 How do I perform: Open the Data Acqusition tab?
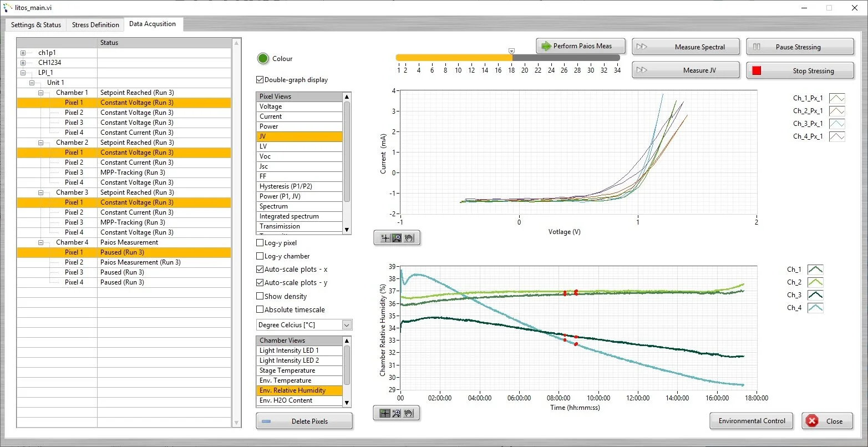153,24
